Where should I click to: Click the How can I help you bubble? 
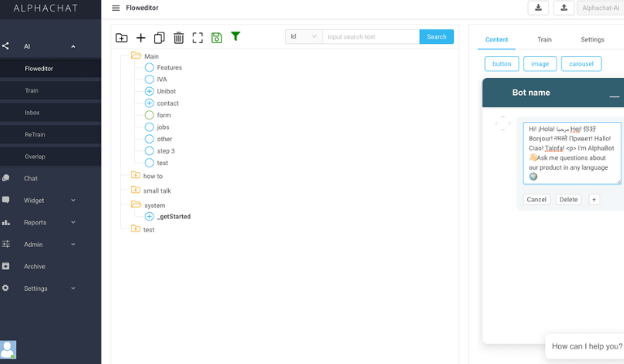coord(585,346)
